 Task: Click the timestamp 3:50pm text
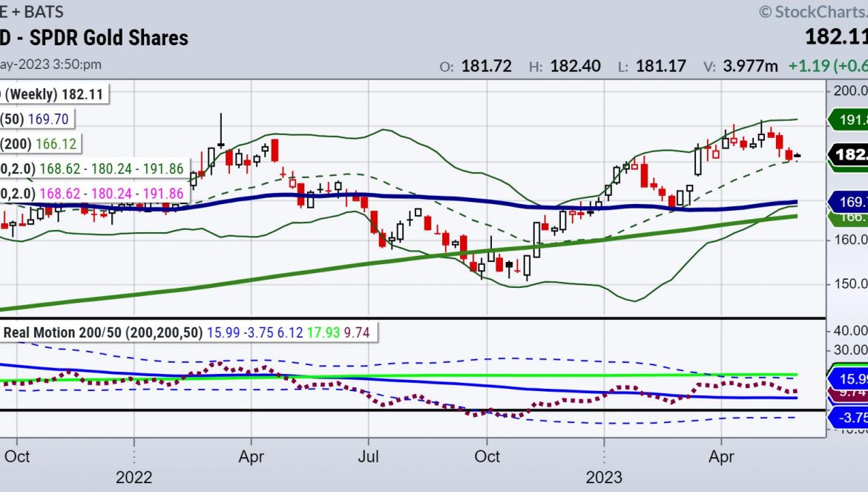(77, 65)
